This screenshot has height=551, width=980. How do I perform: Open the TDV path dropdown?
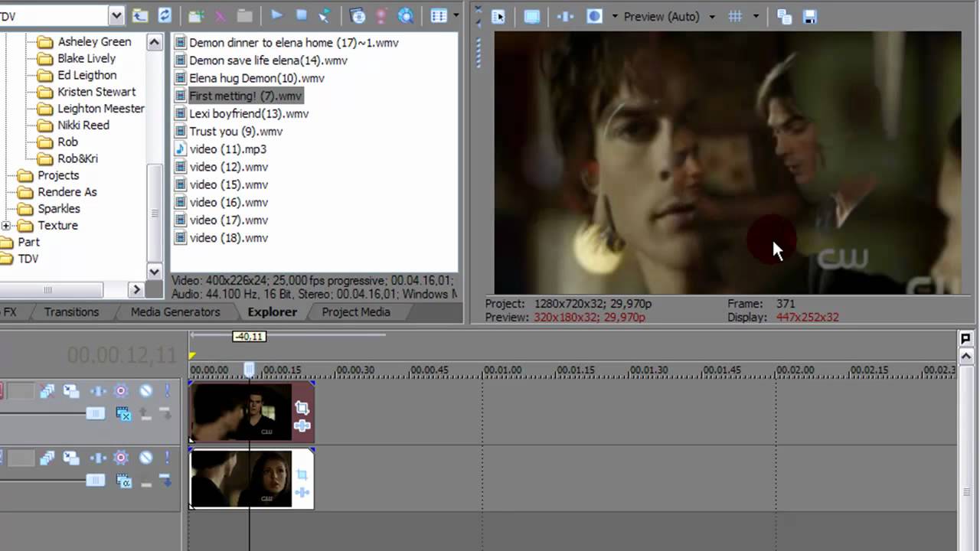116,15
